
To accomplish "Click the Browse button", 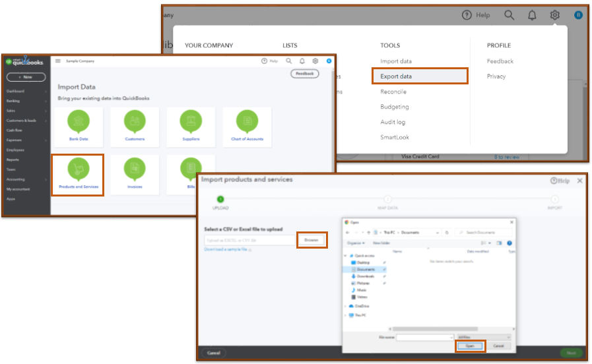I will 312,240.
